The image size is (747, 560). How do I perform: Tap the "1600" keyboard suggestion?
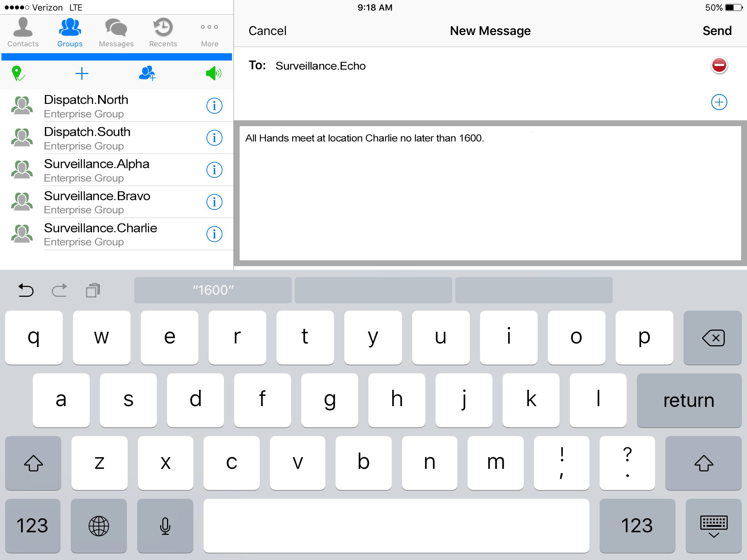click(x=213, y=290)
